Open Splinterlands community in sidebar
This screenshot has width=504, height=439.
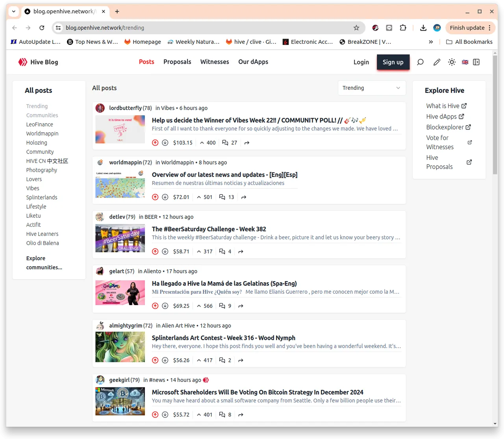pyautogui.click(x=42, y=197)
